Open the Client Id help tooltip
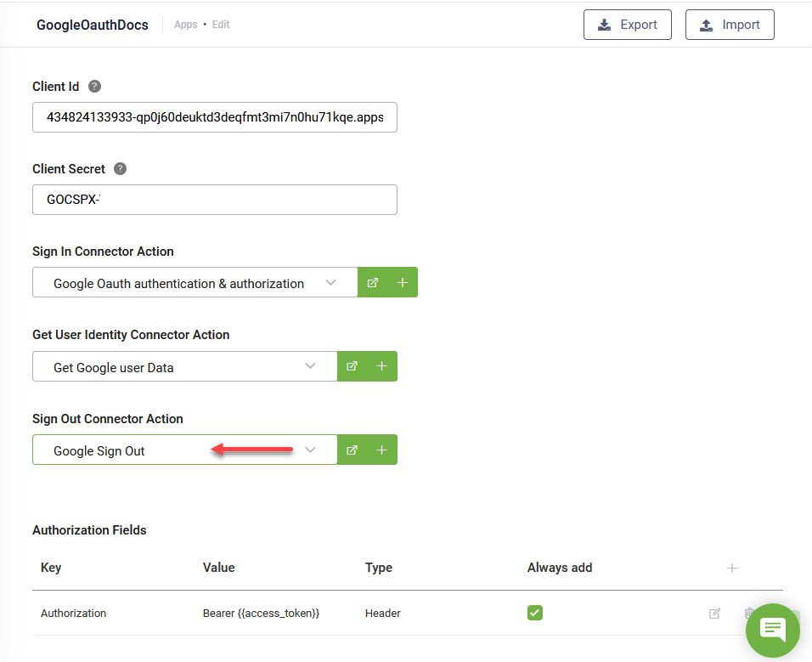 click(94, 86)
